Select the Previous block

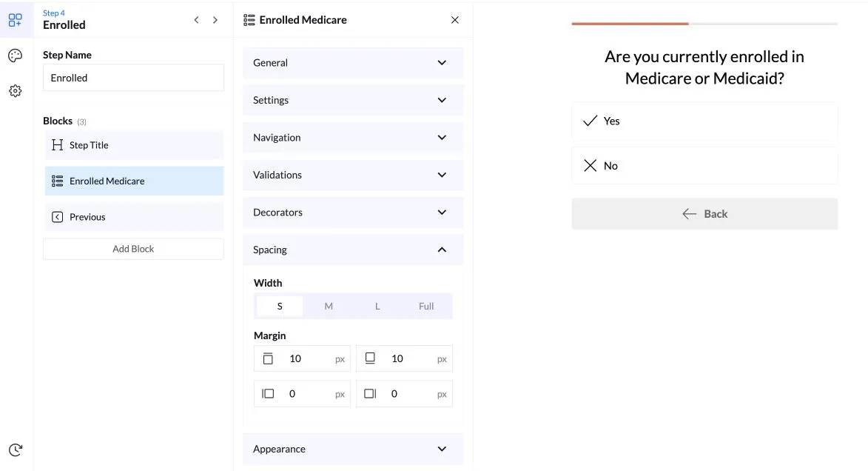(x=134, y=217)
